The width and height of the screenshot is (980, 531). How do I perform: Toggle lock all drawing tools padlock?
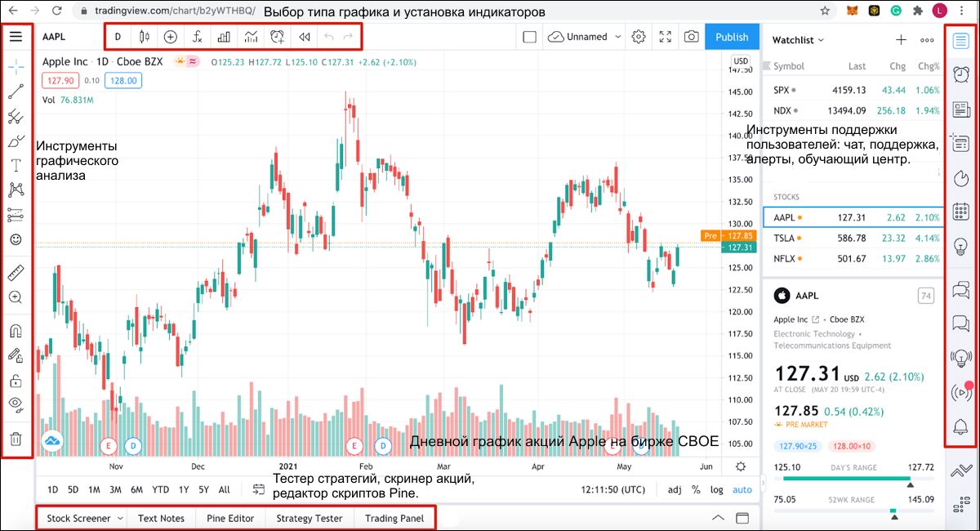tap(16, 380)
